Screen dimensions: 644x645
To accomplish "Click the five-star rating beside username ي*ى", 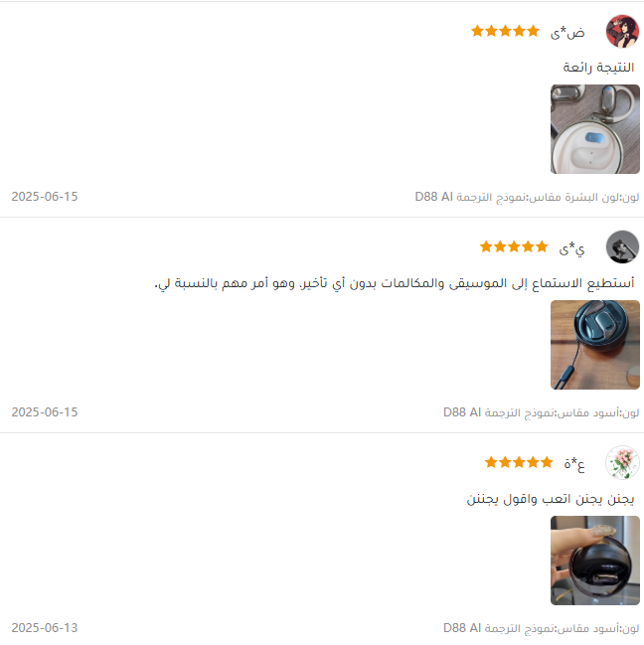I will (x=514, y=246).
